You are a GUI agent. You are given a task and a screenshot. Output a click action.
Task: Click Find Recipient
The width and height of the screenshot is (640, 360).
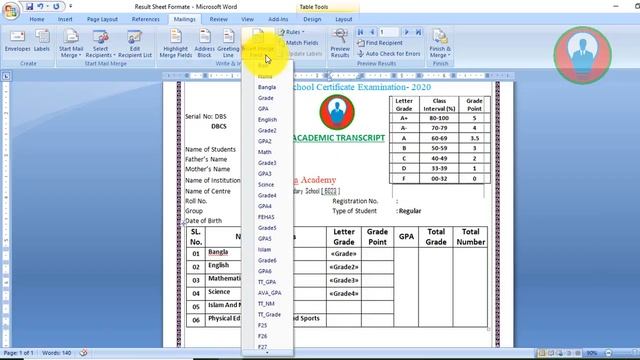[380, 43]
